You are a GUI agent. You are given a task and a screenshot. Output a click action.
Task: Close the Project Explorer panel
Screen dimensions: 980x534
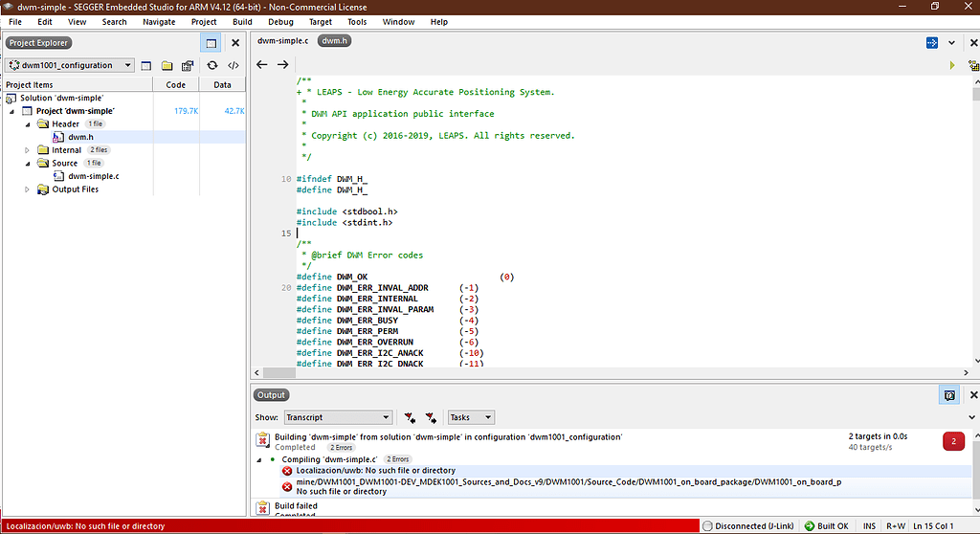(235, 43)
